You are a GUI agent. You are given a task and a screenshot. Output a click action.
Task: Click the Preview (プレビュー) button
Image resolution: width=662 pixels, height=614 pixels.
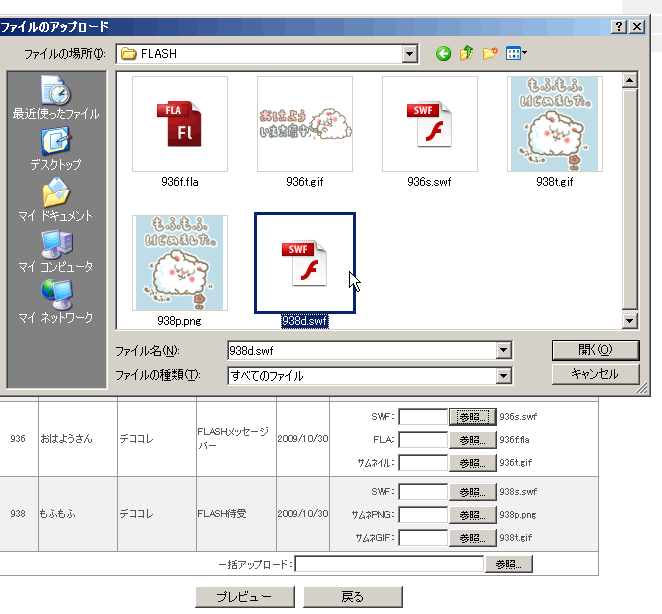coord(245,597)
